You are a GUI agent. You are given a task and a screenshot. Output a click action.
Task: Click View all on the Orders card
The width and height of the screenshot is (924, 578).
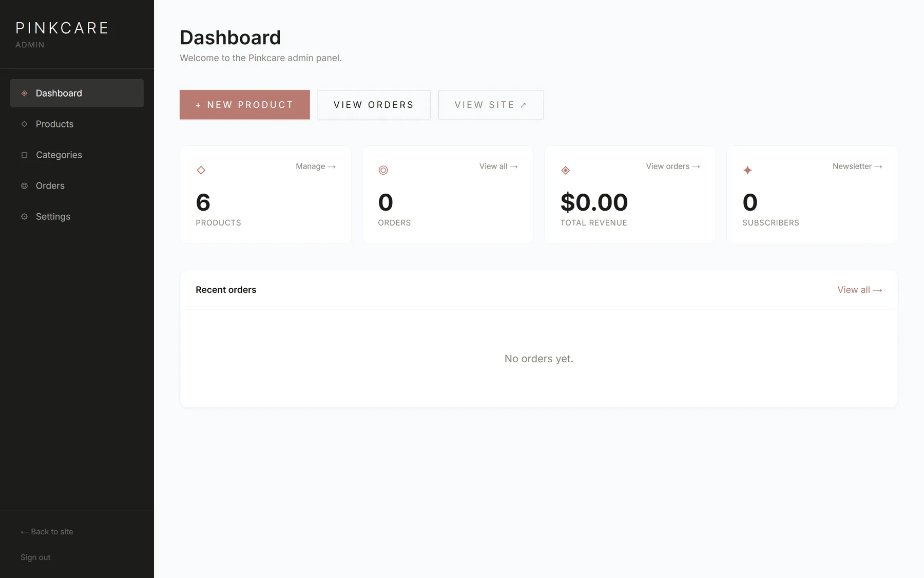(498, 166)
